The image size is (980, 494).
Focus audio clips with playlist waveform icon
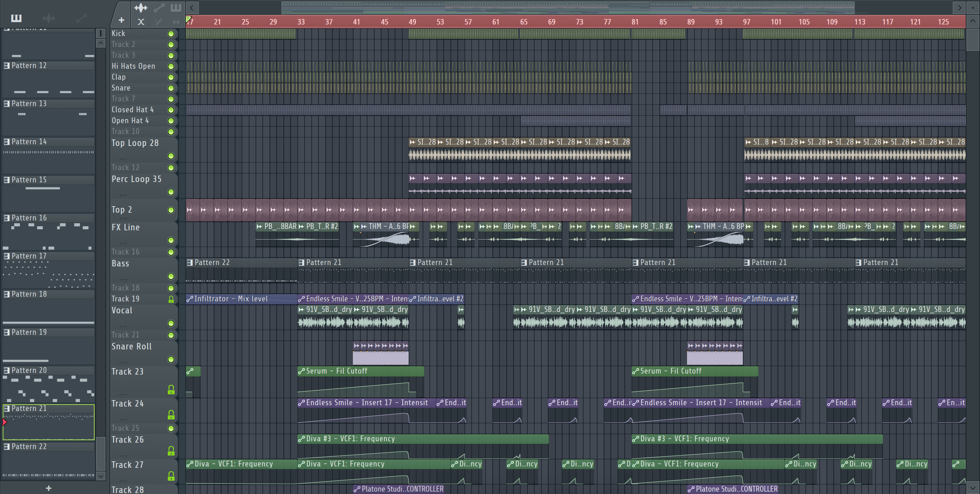141,7
